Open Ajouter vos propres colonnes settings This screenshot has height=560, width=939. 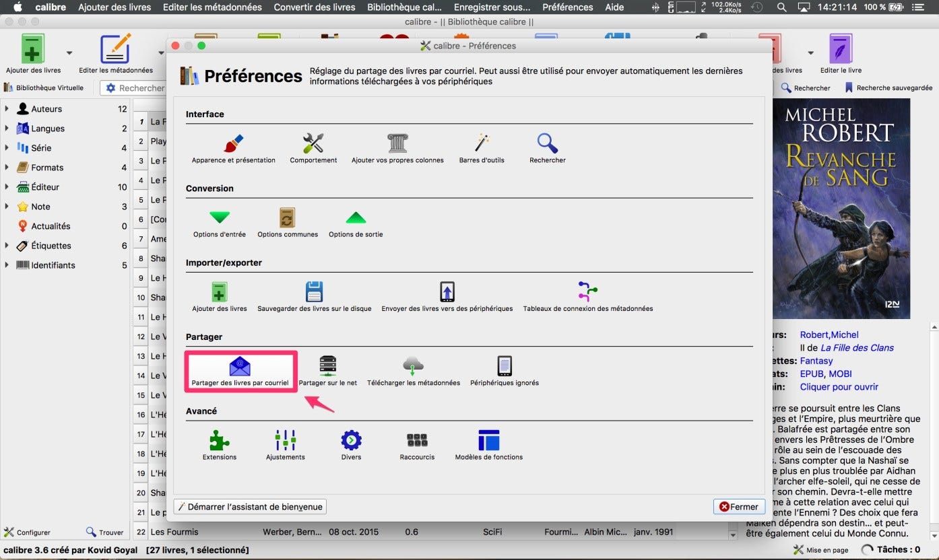coord(397,148)
